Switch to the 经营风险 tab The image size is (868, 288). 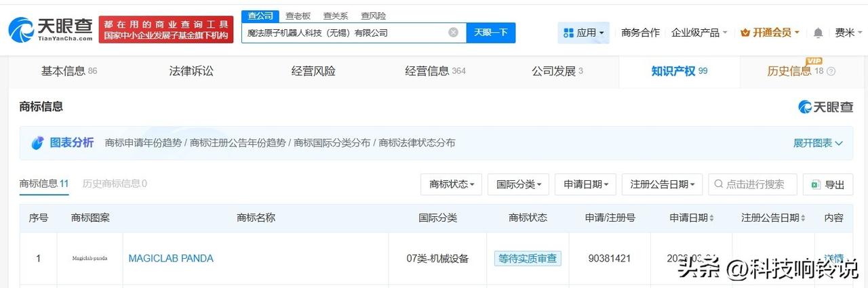pyautogui.click(x=313, y=71)
